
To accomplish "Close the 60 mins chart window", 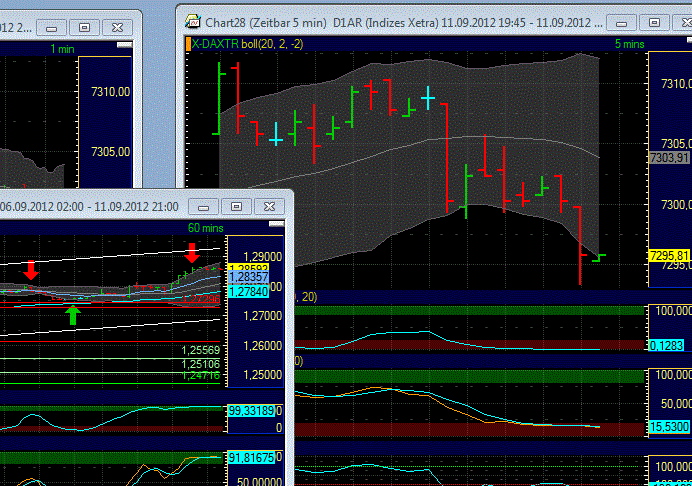I will point(269,207).
